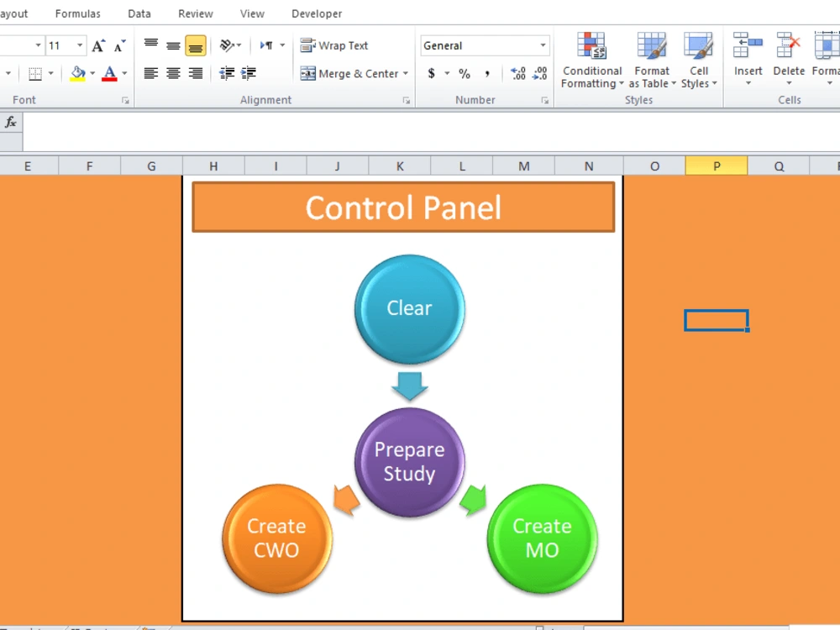Image resolution: width=840 pixels, height=630 pixels.
Task: Apply Comma Style
Action: [x=487, y=73]
